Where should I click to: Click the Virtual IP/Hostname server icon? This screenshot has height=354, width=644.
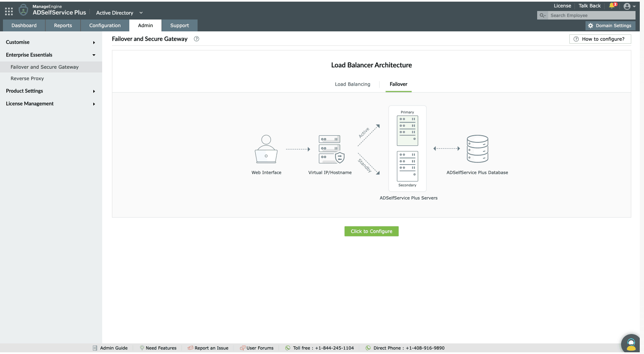[332, 150]
